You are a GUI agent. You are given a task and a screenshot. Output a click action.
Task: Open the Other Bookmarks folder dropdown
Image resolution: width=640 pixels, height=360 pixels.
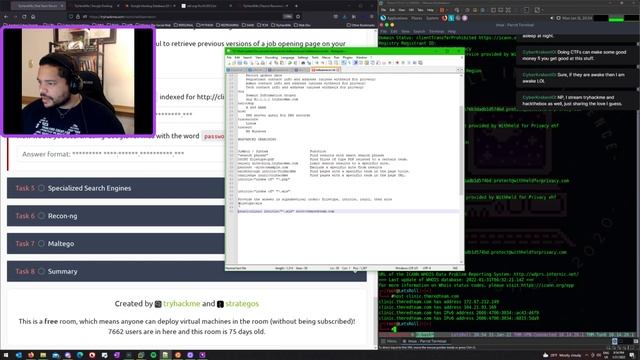(361, 25)
